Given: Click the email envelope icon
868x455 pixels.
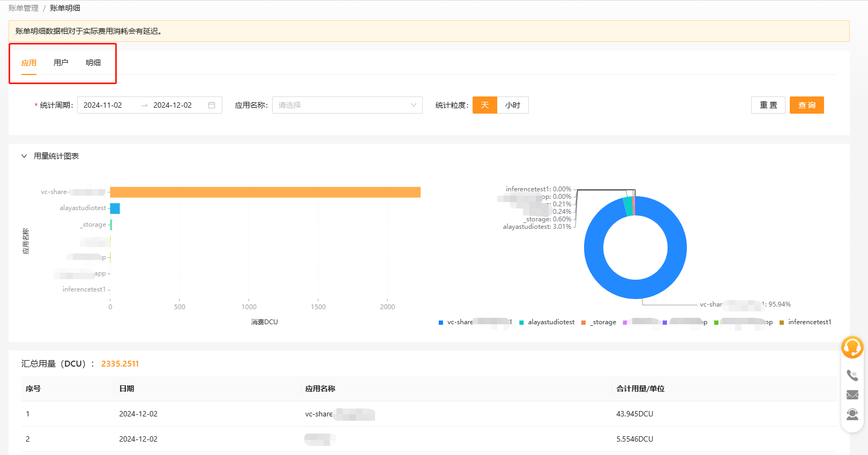Looking at the screenshot, I should [x=852, y=395].
